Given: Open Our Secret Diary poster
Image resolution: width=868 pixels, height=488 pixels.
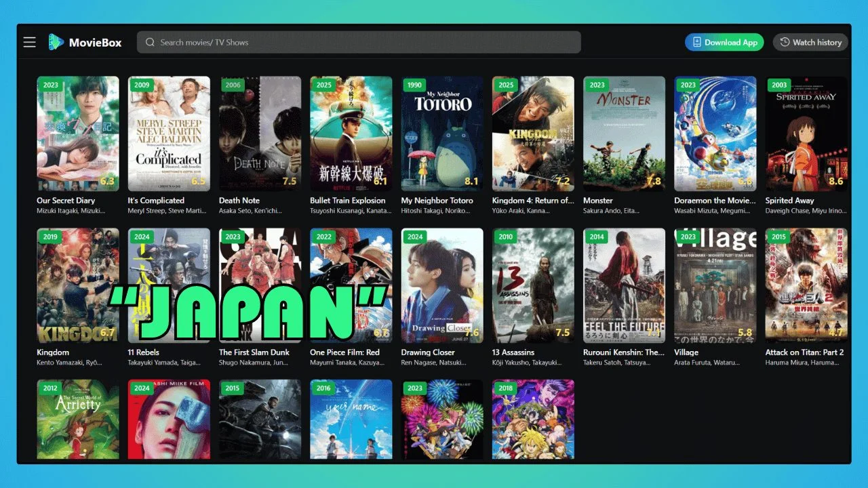Looking at the screenshot, I should tap(78, 134).
